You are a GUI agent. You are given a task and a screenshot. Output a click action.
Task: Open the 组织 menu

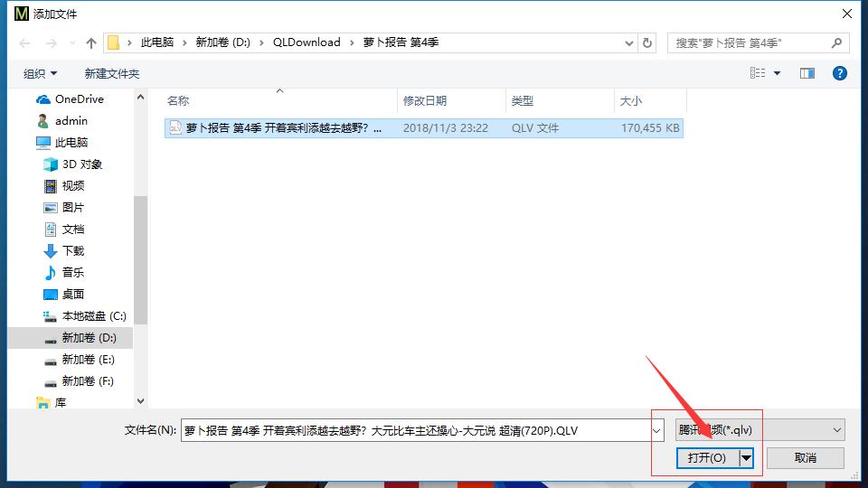pyautogui.click(x=40, y=73)
